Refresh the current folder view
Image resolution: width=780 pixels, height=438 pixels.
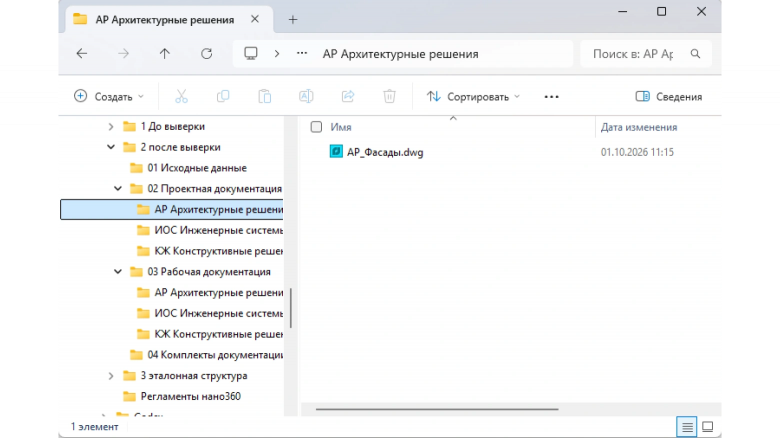click(206, 54)
